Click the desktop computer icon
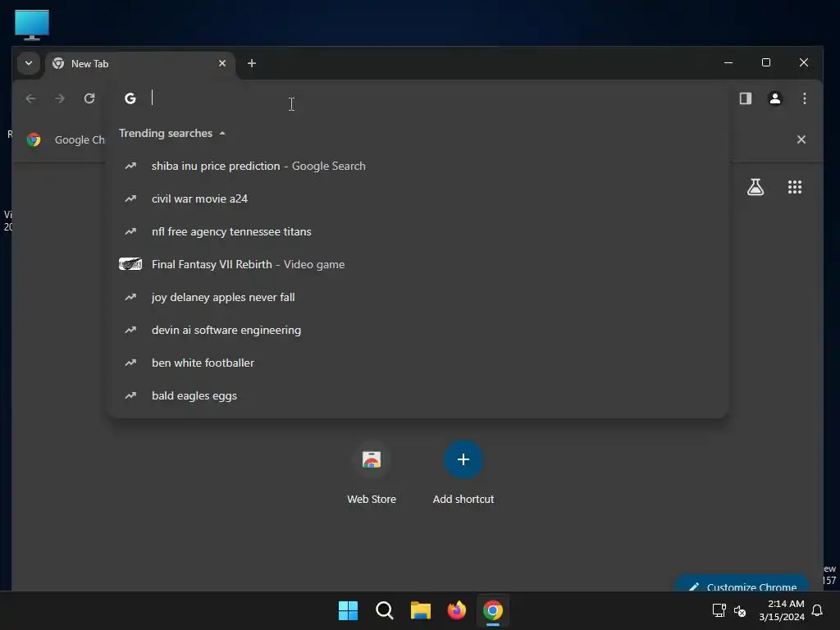The width and height of the screenshot is (840, 630). pos(32,25)
